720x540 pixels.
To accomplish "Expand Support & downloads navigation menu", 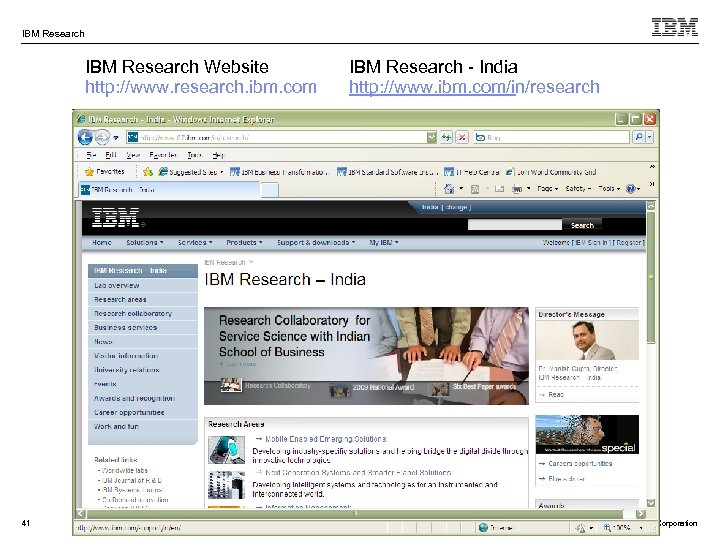I will tap(316, 242).
